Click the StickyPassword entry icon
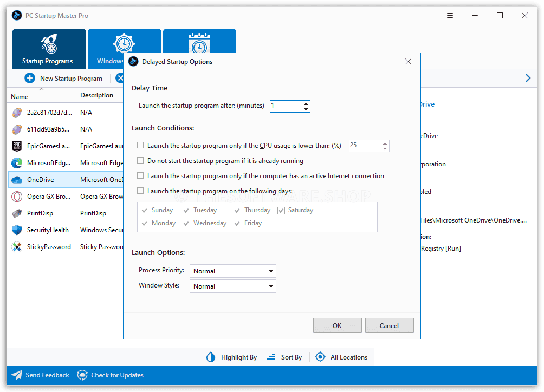Screen dimensions: 544x392 click(x=17, y=247)
